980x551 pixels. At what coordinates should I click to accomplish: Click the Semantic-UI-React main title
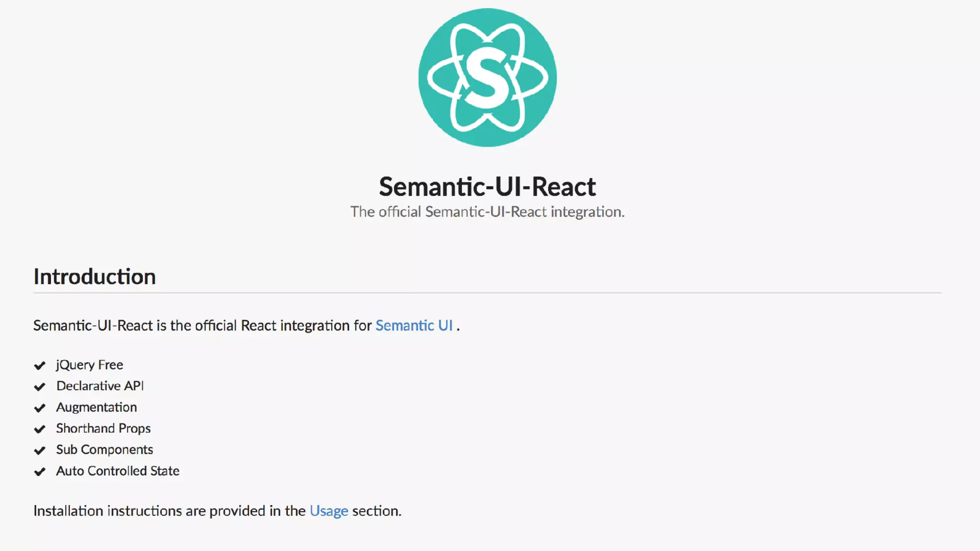point(487,187)
